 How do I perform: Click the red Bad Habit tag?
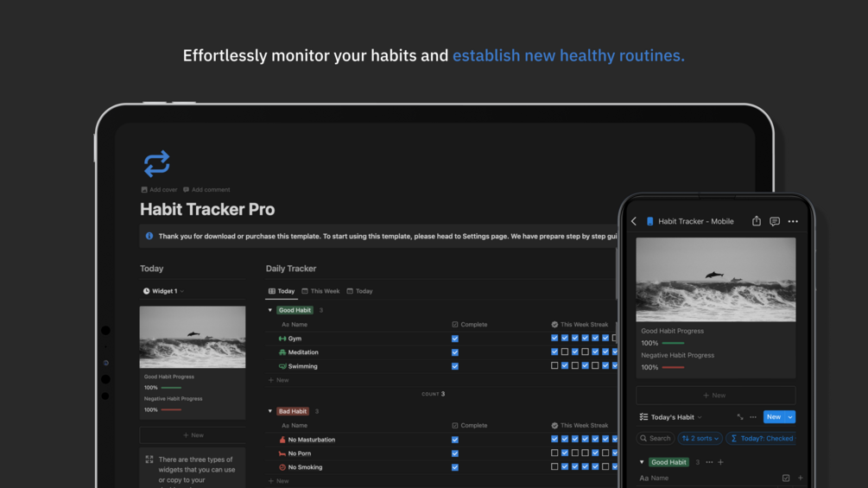[x=292, y=411]
